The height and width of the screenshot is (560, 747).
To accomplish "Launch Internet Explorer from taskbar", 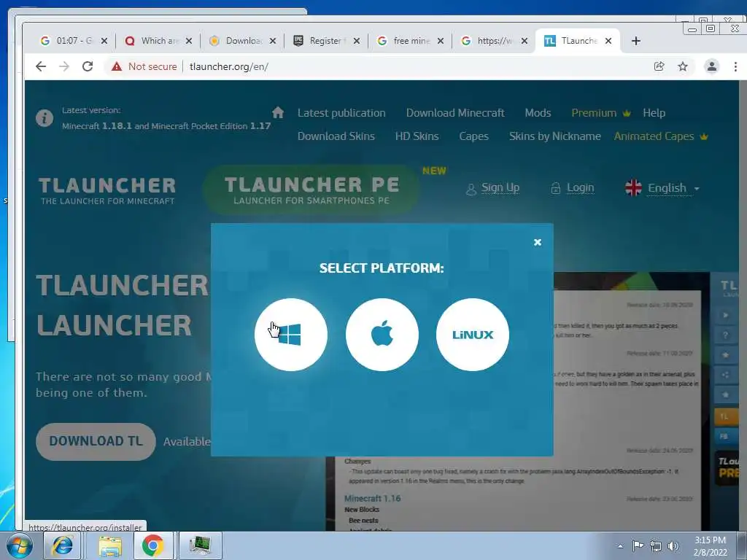I will click(62, 545).
